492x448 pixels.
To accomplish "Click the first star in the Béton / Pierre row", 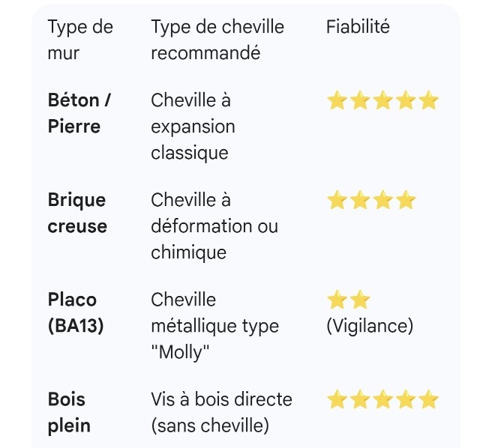I will coord(337,100).
